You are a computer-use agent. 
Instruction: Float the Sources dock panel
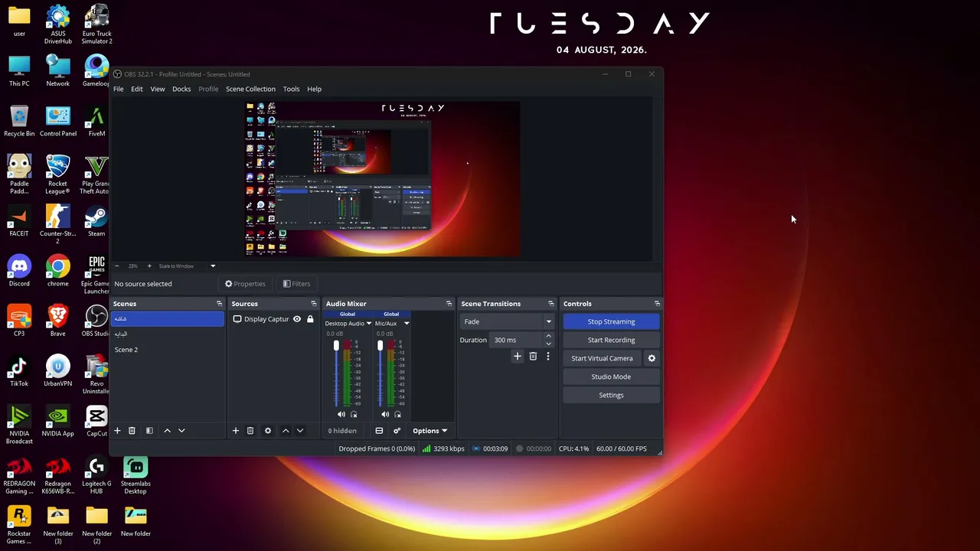(x=313, y=304)
